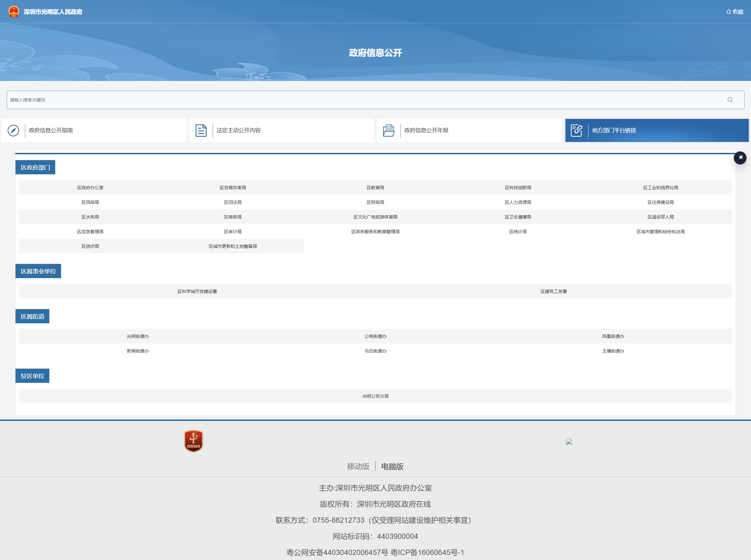
Task: Open 区退役军人局 link
Action: 661,217
